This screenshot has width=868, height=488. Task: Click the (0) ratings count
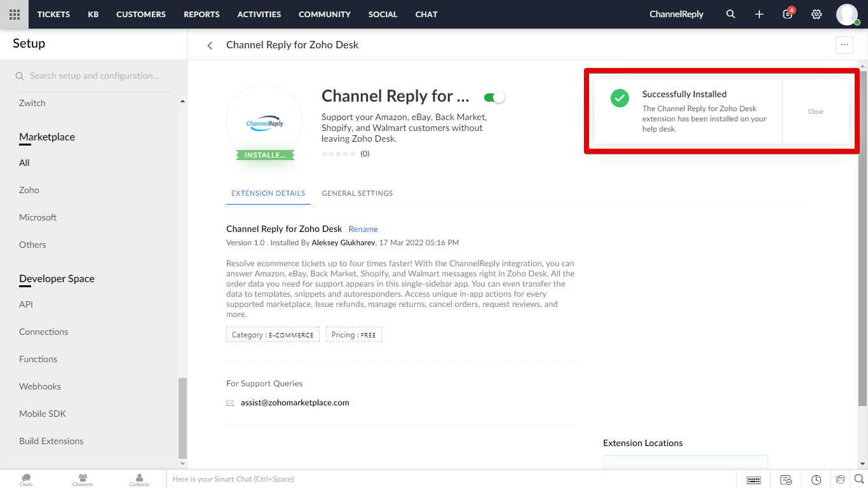pyautogui.click(x=365, y=154)
